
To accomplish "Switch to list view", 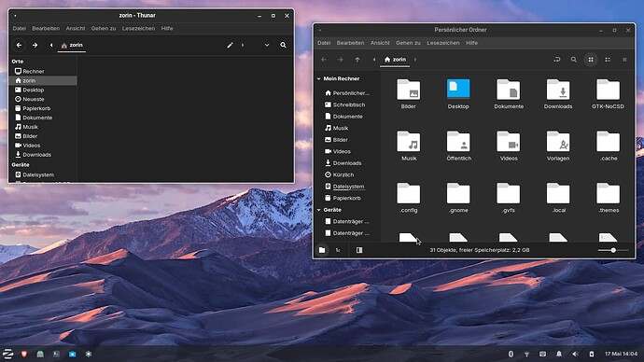I will 608,60.
